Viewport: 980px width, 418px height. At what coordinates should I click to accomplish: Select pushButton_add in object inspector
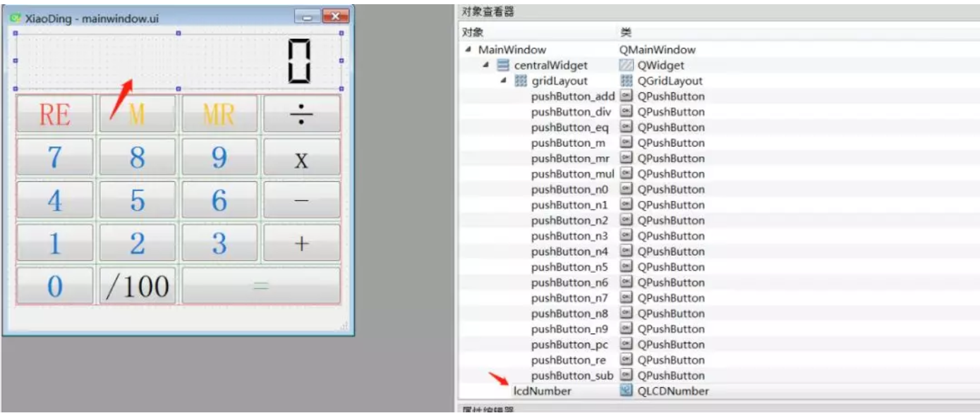point(573,96)
